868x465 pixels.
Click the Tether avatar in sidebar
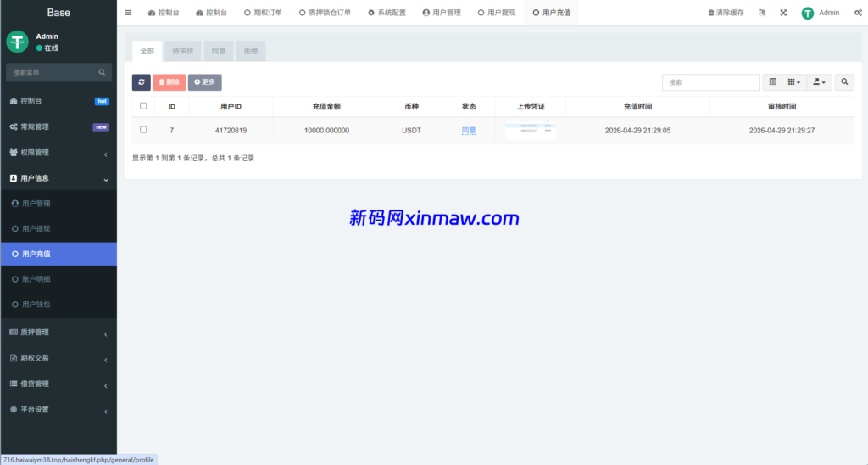(17, 42)
